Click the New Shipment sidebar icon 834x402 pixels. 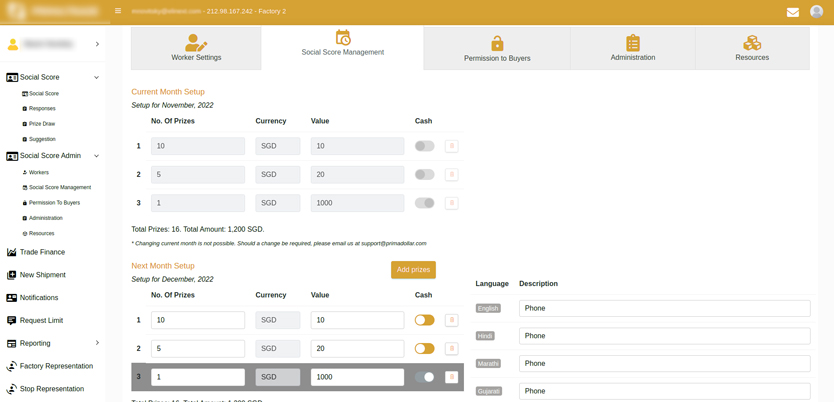point(12,275)
